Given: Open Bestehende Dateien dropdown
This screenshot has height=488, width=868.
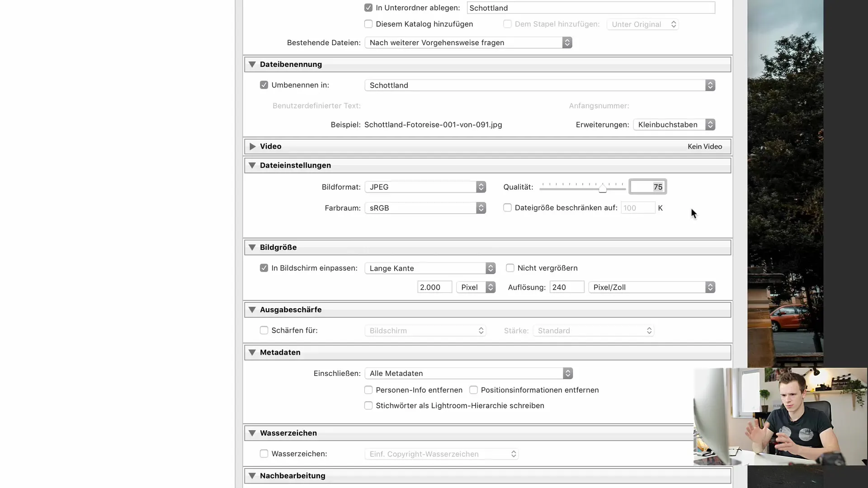Looking at the screenshot, I should coord(468,42).
